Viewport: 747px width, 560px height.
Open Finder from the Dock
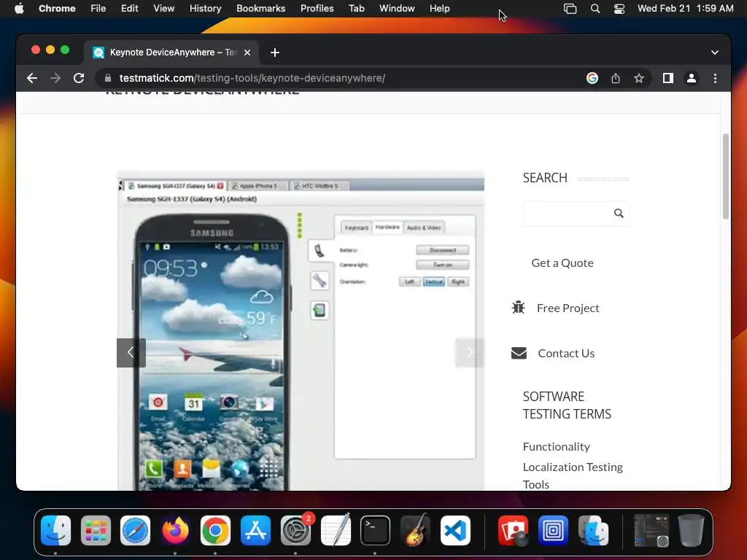pos(55,530)
